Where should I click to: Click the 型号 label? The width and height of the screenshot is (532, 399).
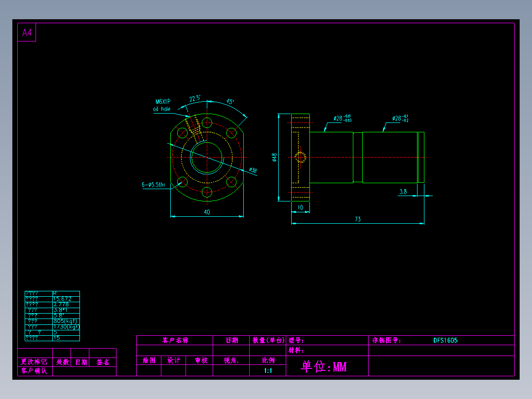coord(296,340)
